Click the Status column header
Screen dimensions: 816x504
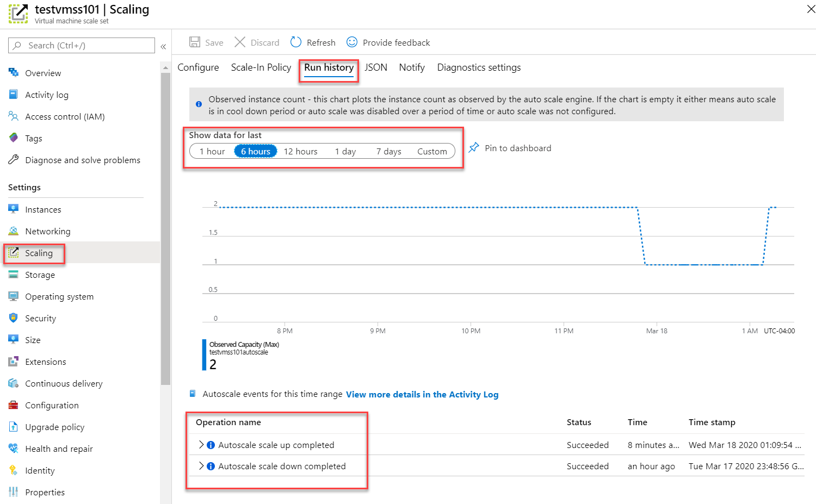579,422
